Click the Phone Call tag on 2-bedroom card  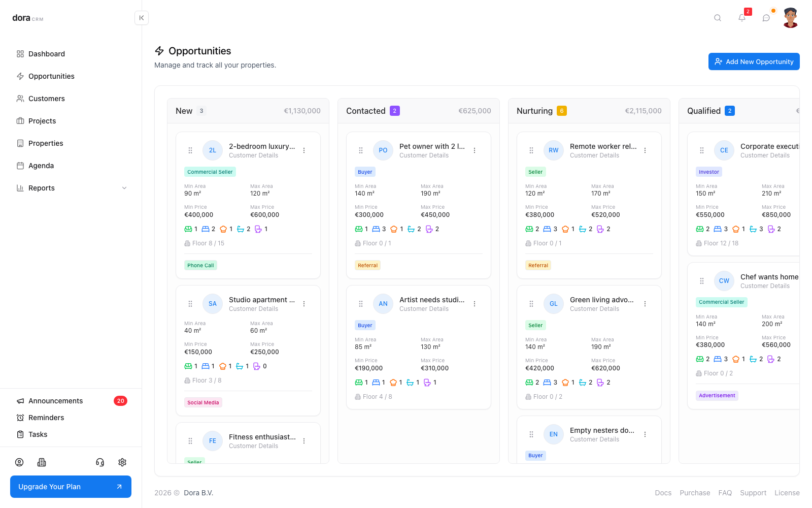click(200, 265)
